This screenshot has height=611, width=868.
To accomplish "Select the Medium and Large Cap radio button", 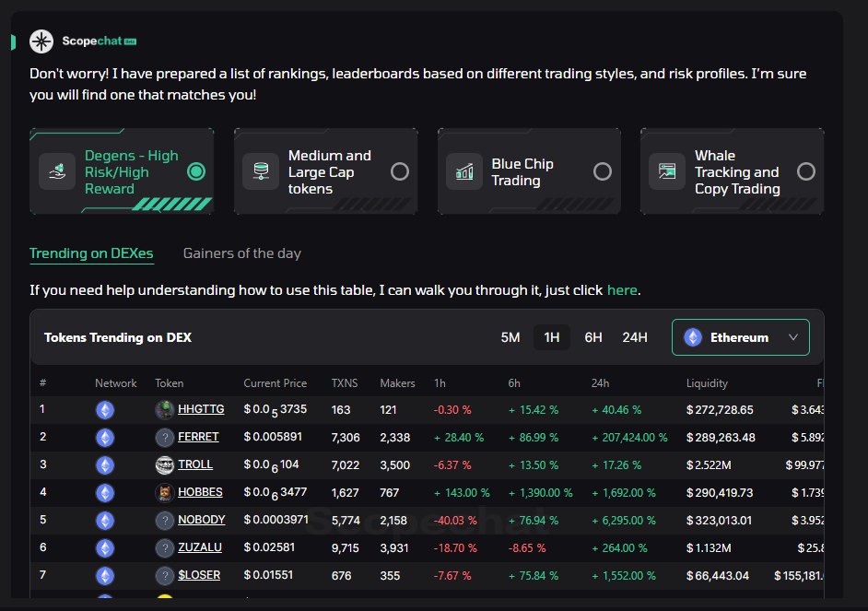I will point(398,170).
